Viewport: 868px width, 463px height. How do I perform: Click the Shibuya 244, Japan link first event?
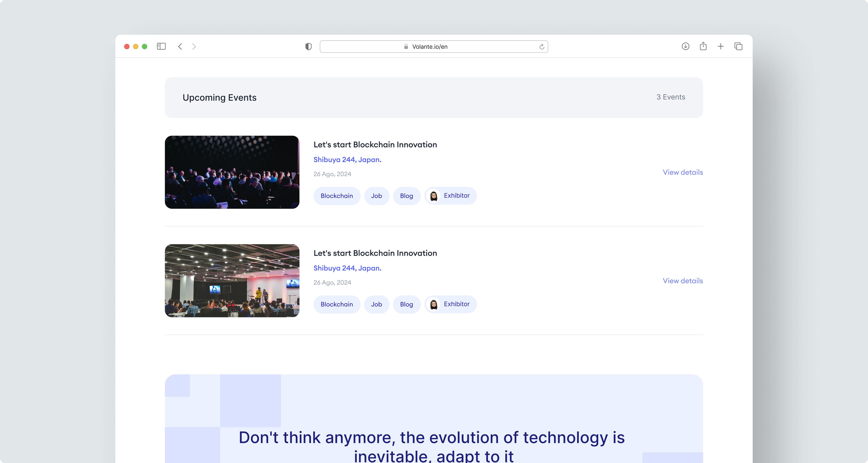(347, 160)
